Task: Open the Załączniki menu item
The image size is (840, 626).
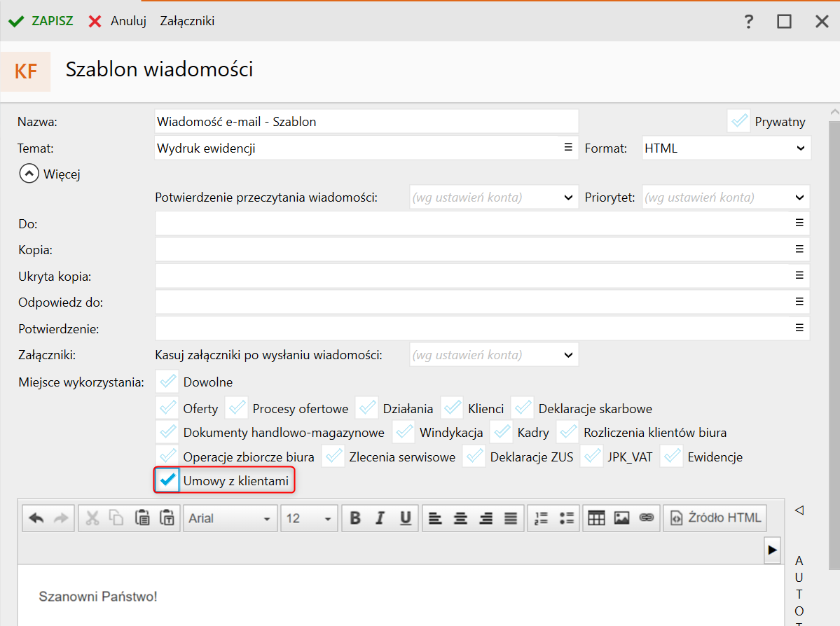Action: pyautogui.click(x=187, y=21)
